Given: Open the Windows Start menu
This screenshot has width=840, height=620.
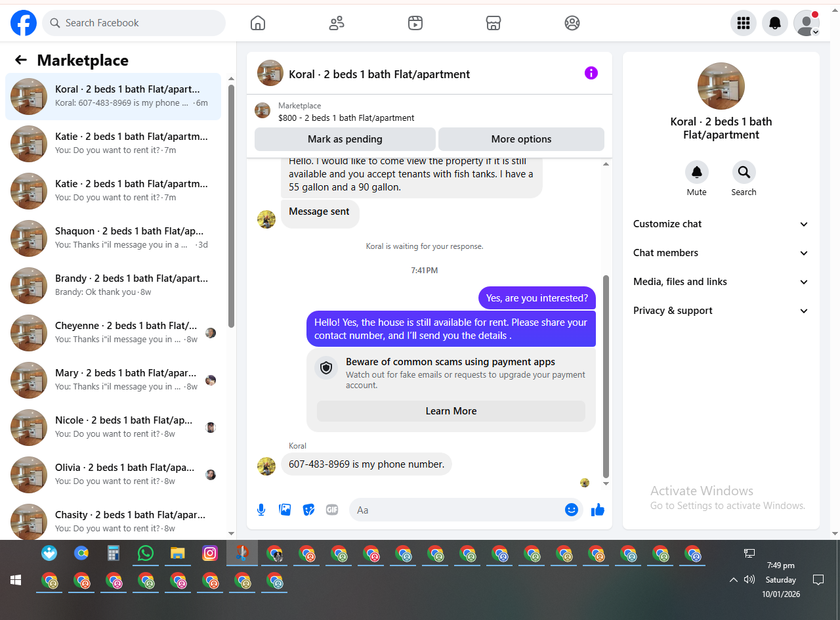Looking at the screenshot, I should pos(16,581).
